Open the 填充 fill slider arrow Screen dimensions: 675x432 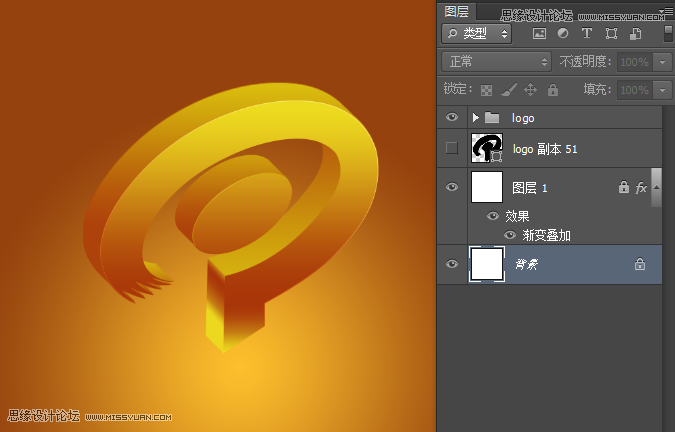(662, 90)
